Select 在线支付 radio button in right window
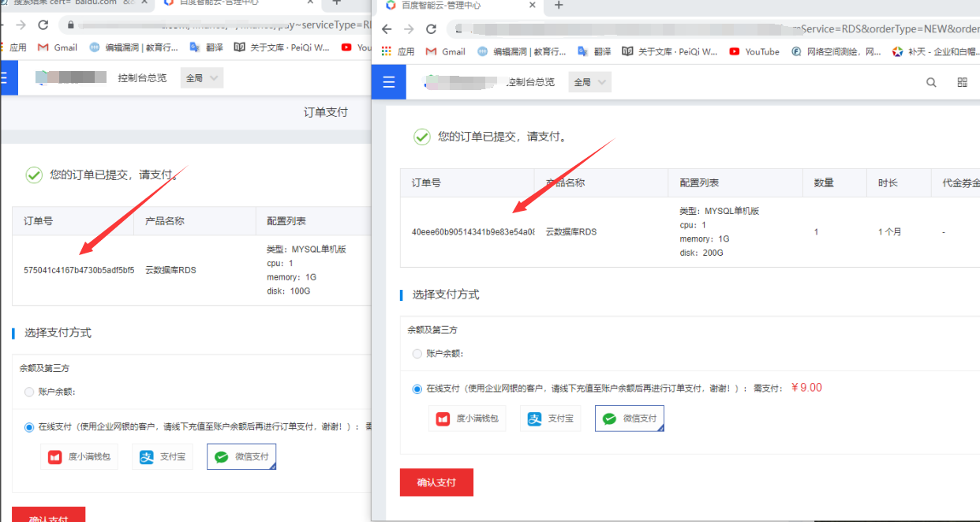 [x=417, y=389]
